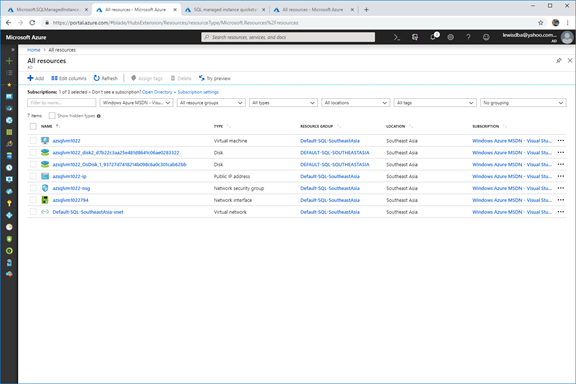Click the yellow key icon in sidebar
The width and height of the screenshot is (576, 384).
point(9,203)
